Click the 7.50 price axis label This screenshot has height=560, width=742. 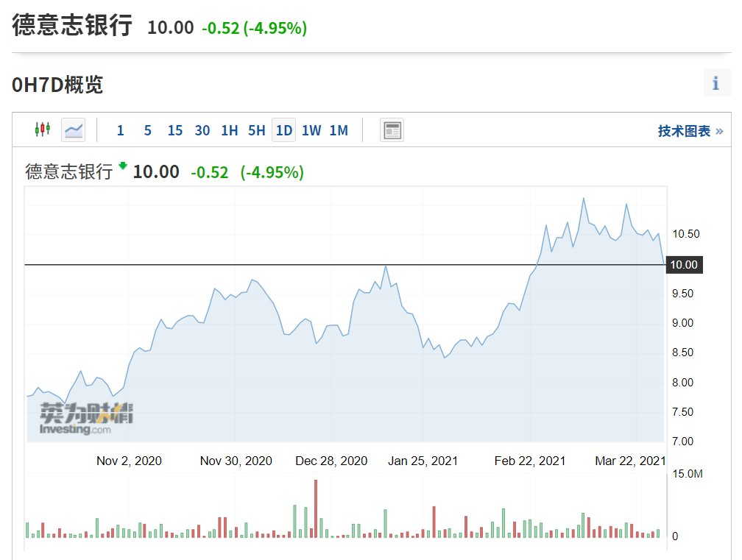(682, 412)
